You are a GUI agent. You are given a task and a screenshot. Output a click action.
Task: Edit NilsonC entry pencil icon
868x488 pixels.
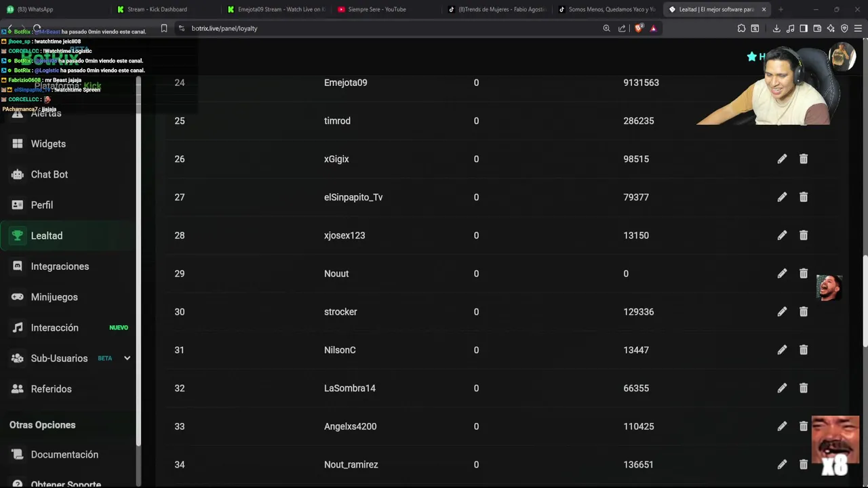(x=782, y=350)
